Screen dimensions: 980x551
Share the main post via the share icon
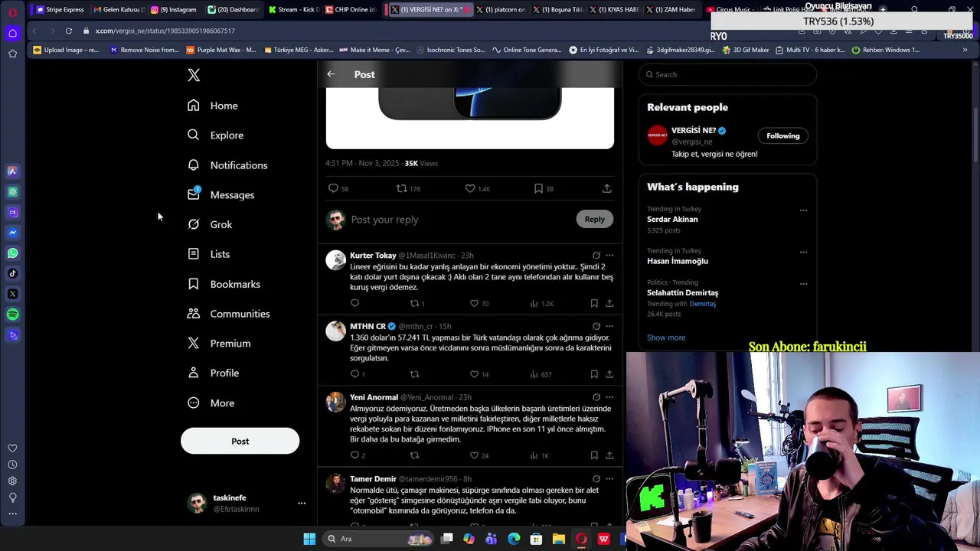pyautogui.click(x=606, y=188)
